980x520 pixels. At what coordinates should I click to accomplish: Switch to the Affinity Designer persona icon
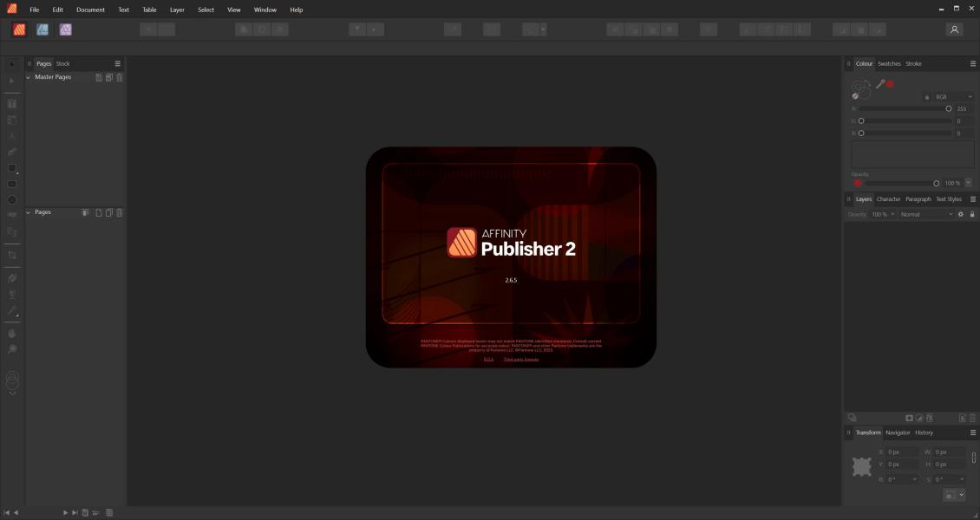[42, 29]
